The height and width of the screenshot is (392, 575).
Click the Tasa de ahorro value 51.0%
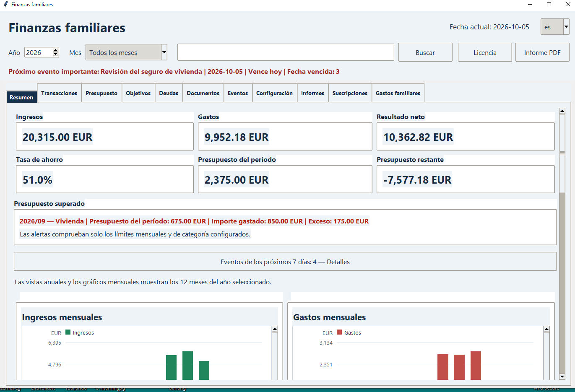coord(37,180)
